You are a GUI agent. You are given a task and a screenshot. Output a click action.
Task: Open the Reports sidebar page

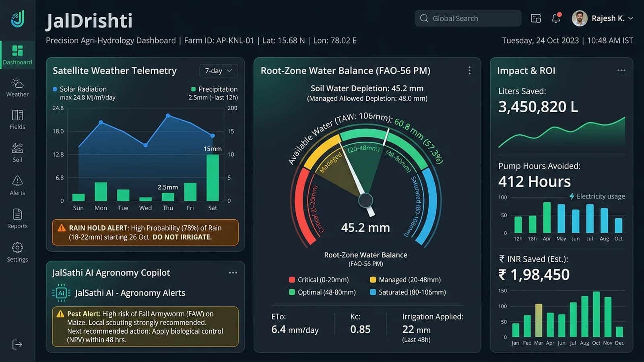pos(17,219)
